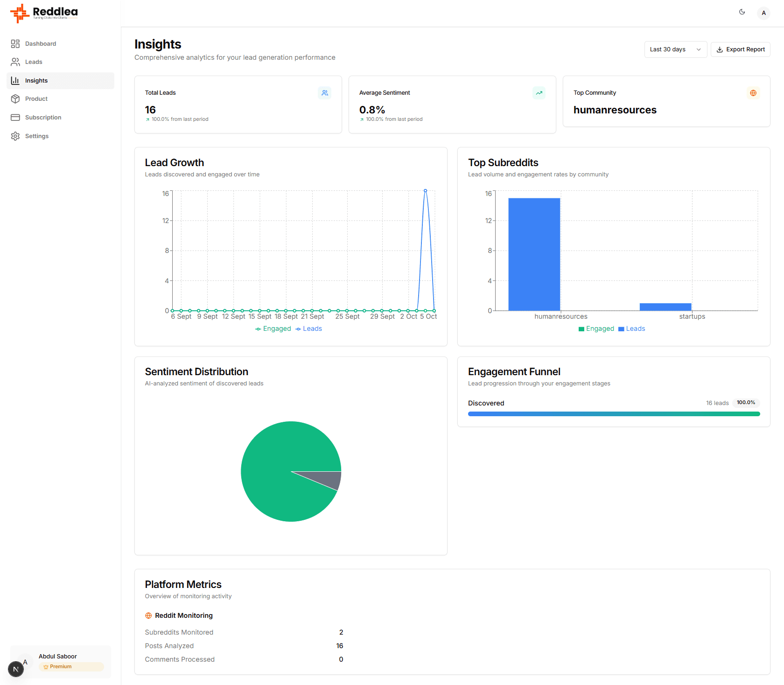Open Dashboard from the sidebar
The height and width of the screenshot is (685, 784).
click(x=41, y=44)
